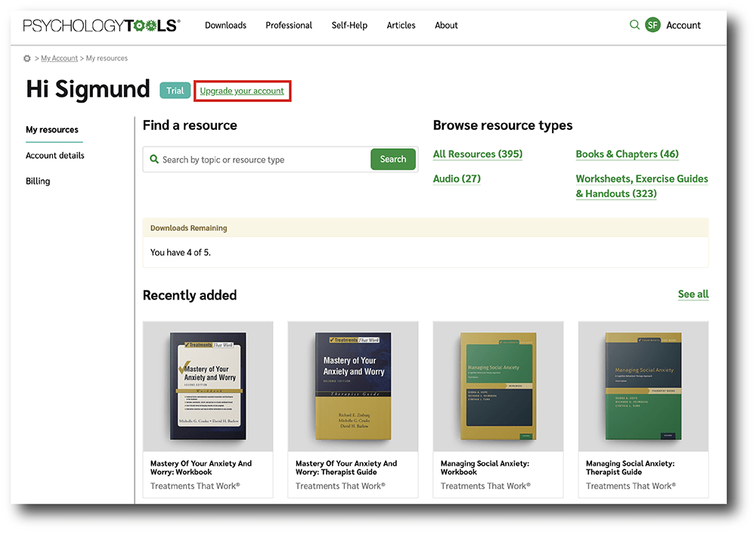The width and height of the screenshot is (756, 533).
Task: Go to My Account breadcrumb link
Action: (x=59, y=58)
